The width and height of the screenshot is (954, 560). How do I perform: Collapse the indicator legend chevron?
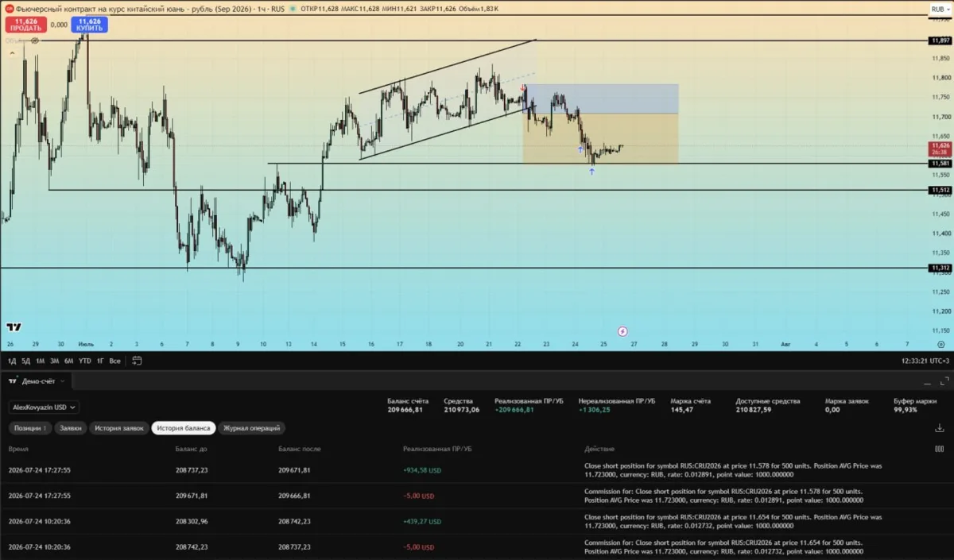pos(11,53)
